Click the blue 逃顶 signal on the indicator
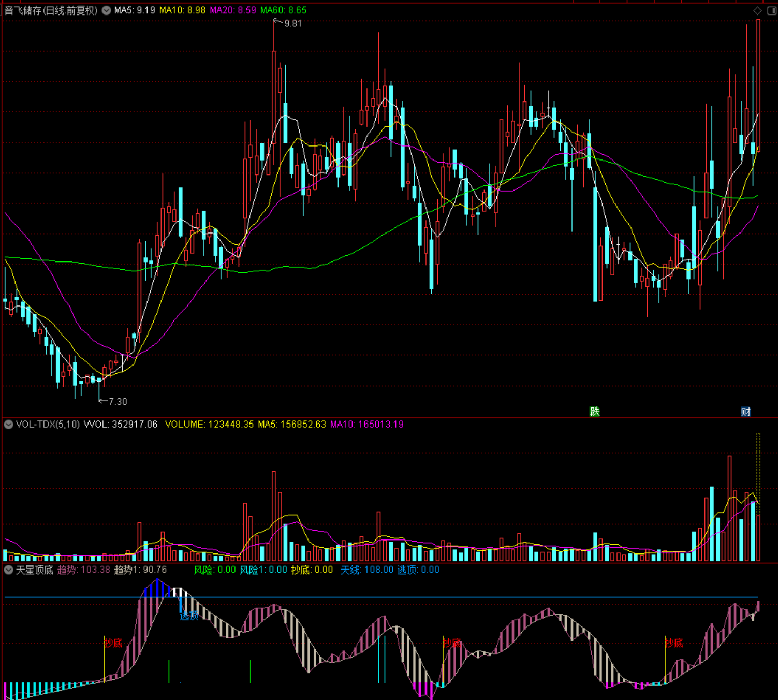 [x=189, y=616]
